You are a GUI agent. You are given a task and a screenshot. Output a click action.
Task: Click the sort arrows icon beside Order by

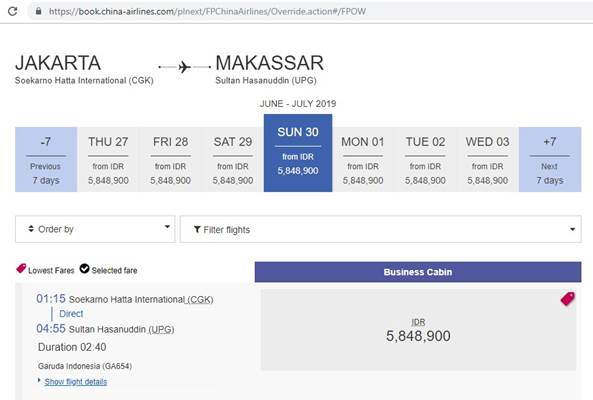[x=31, y=229]
